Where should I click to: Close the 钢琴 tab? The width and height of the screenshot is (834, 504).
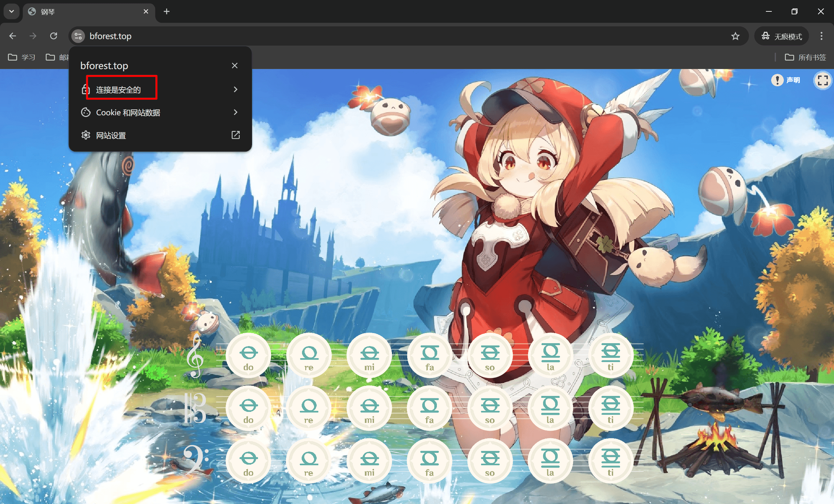pos(146,11)
